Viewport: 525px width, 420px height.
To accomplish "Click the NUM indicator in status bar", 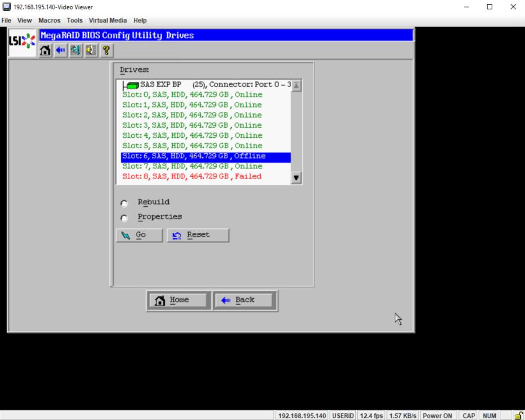I will (x=489, y=416).
